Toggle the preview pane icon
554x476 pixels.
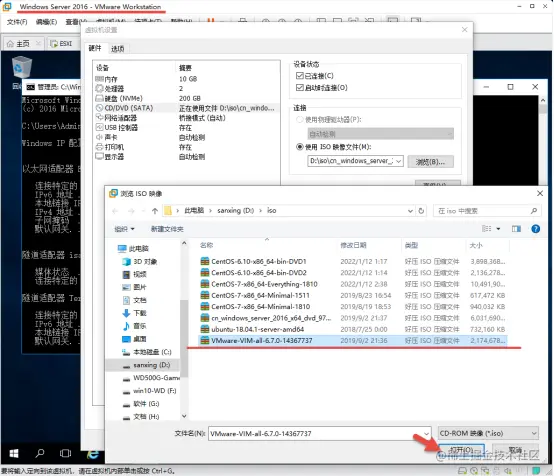[x=516, y=229]
